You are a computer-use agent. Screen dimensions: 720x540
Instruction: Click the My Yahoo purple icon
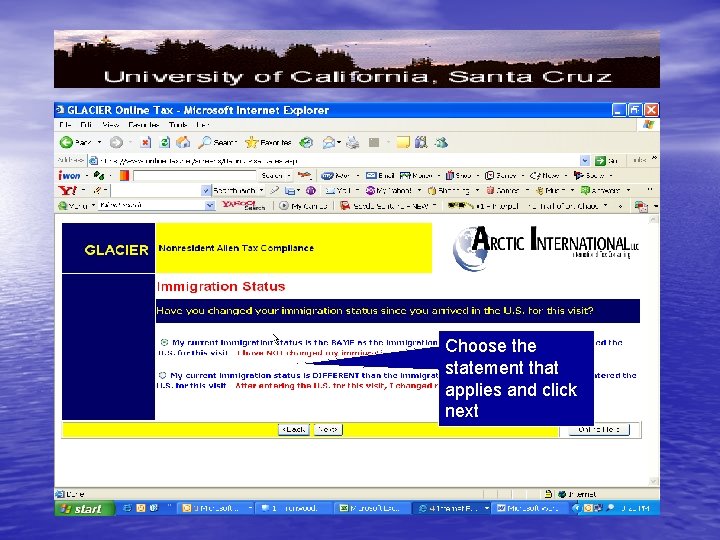click(x=370, y=190)
